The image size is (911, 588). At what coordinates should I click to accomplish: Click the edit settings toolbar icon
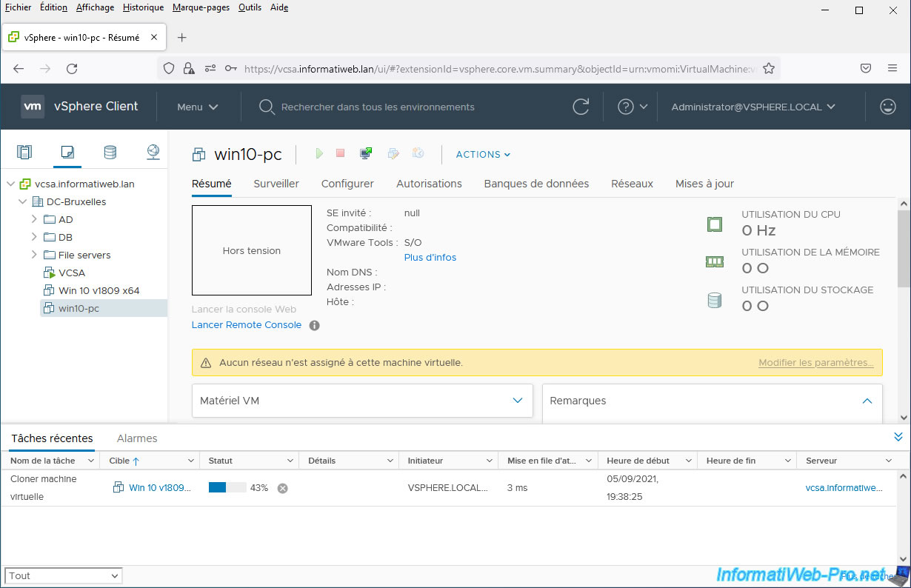click(393, 153)
